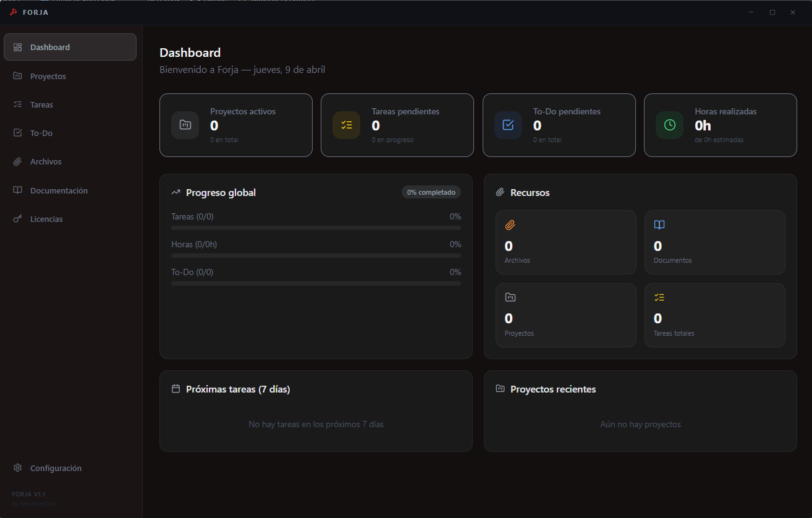812x518 pixels.
Task: Click the blue Documentos book icon in Recursos
Action: (659, 225)
